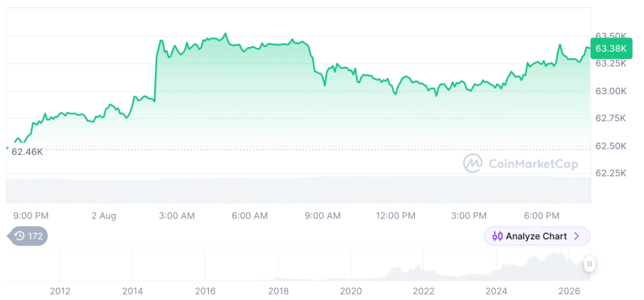This screenshot has height=300, width=644.
Task: Click the 9:00 AM time axis label
Action: [x=323, y=216]
